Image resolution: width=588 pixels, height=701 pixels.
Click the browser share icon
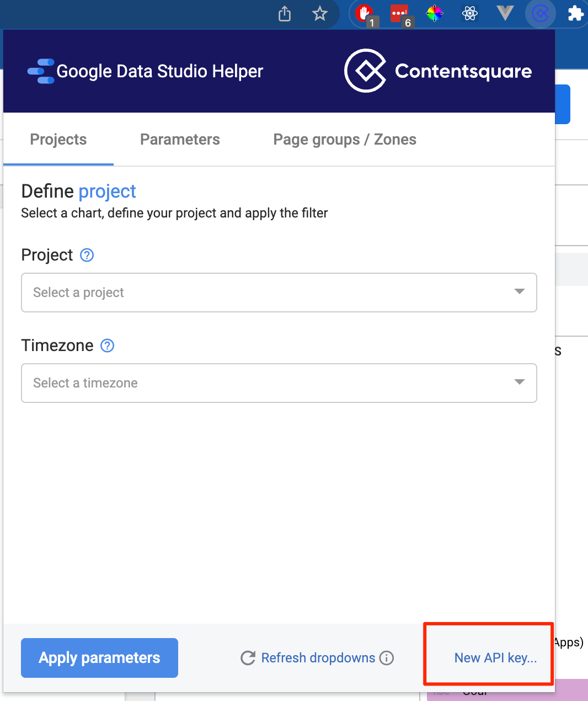(285, 13)
